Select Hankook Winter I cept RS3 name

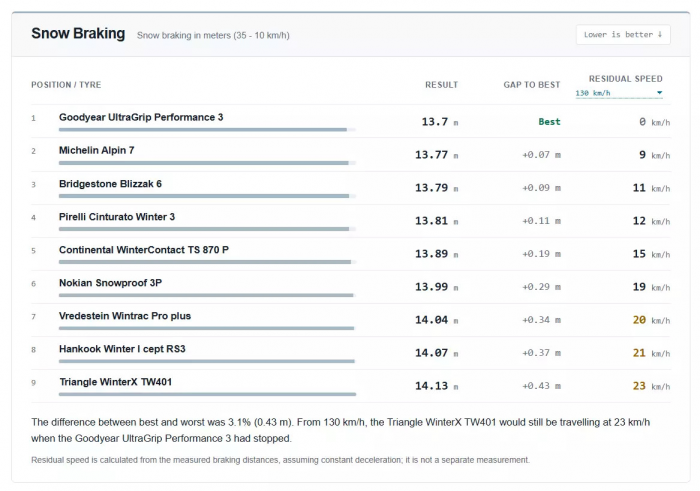(122, 349)
